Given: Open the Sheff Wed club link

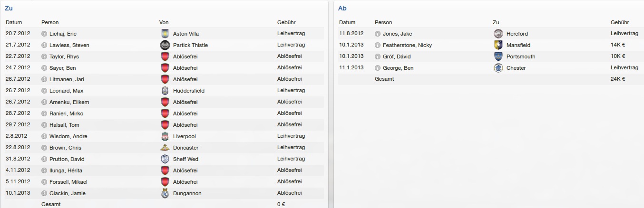Looking at the screenshot, I should 185,159.
